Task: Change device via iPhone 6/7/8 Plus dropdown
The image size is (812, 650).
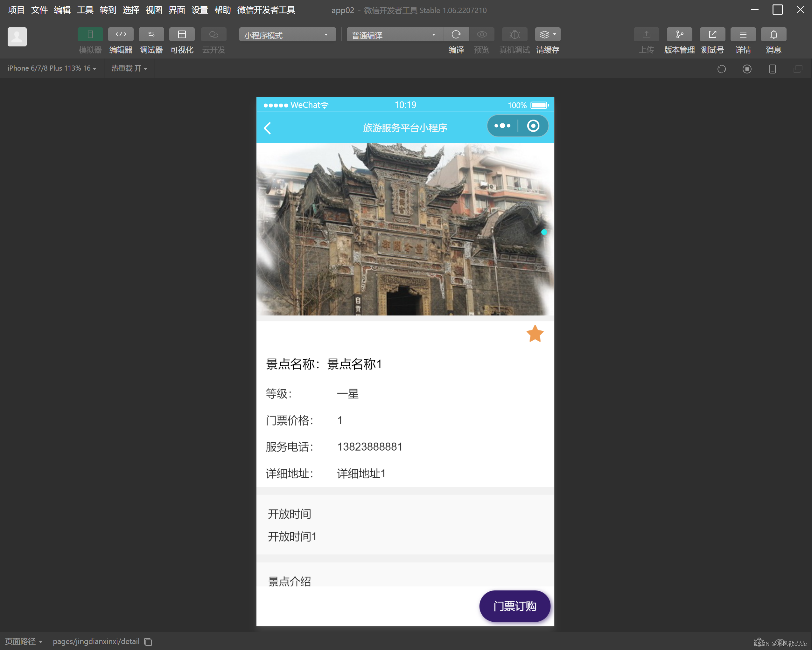Action: [x=52, y=68]
